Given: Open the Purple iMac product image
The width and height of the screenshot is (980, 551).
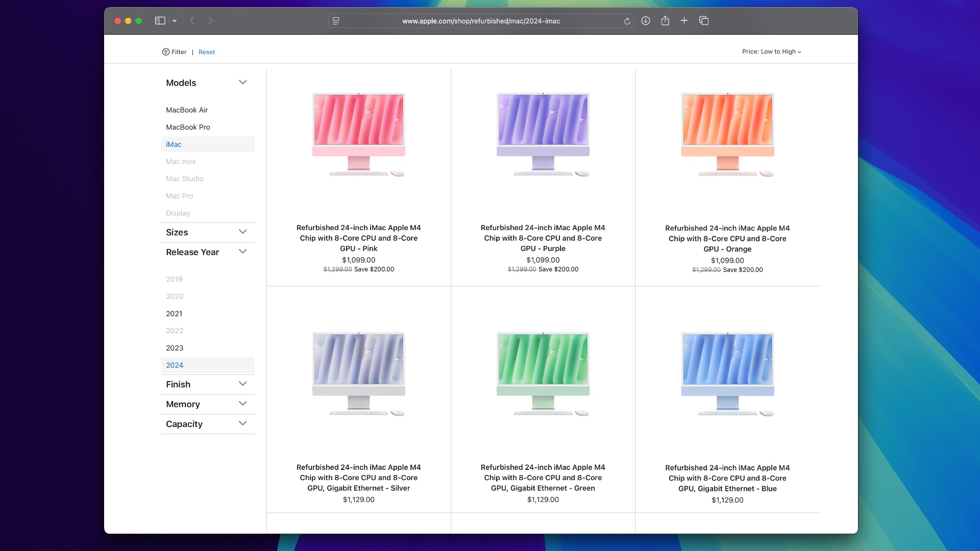Looking at the screenshot, I should pyautogui.click(x=543, y=134).
